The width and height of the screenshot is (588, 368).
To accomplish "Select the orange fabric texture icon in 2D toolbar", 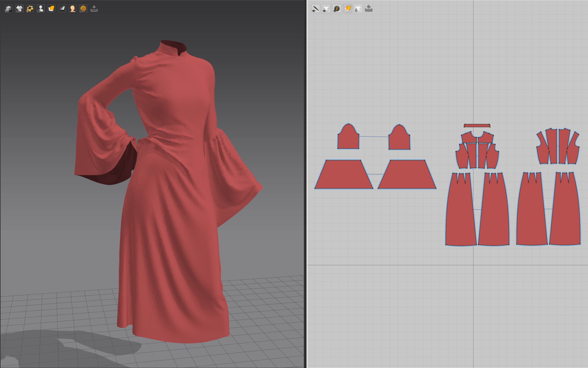I will (347, 9).
